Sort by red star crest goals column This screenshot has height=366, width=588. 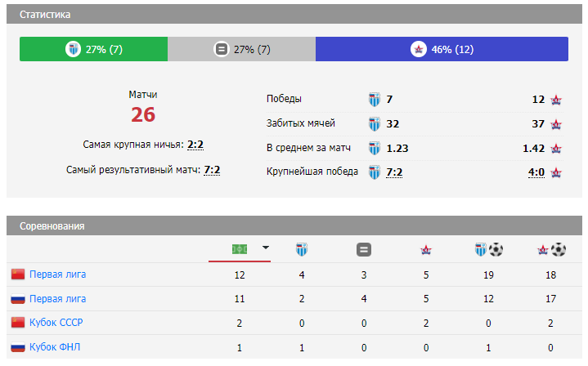(x=550, y=249)
